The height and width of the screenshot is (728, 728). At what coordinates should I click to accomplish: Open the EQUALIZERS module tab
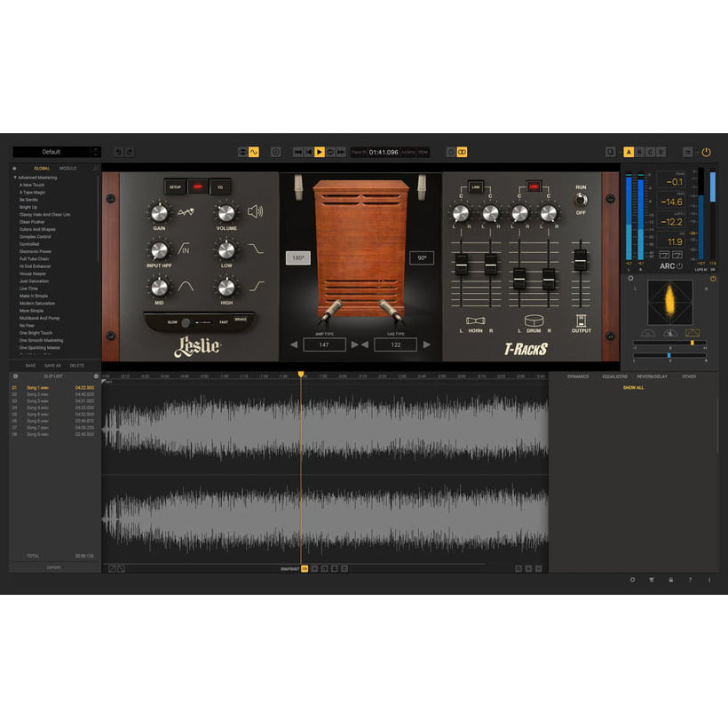(x=614, y=376)
